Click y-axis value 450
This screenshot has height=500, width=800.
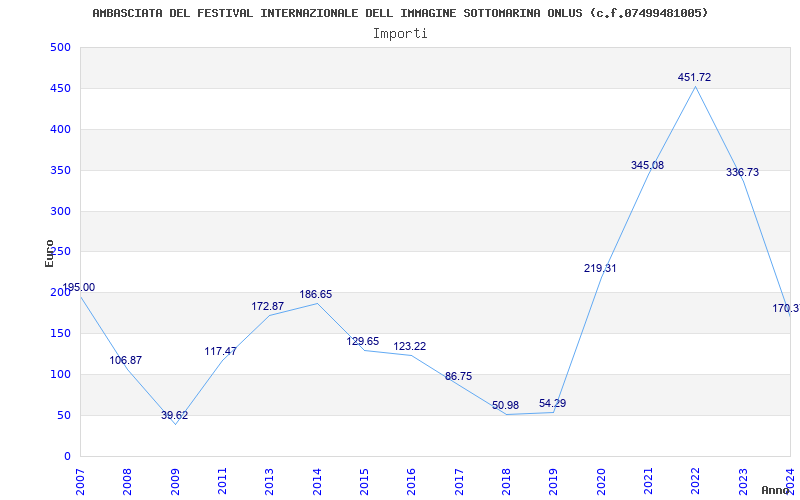pyautogui.click(x=60, y=88)
